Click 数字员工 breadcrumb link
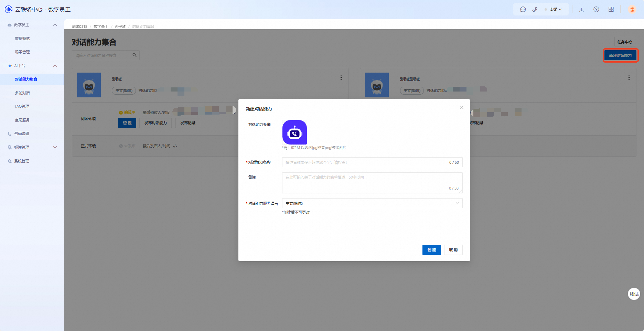The height and width of the screenshot is (331, 644). 101,26
